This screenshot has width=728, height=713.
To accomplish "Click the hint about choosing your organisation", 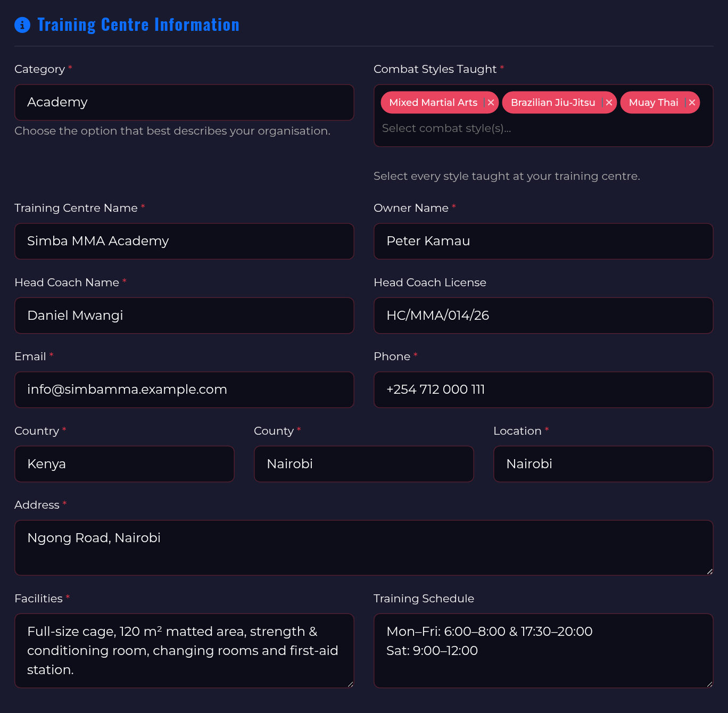I will click(x=172, y=131).
